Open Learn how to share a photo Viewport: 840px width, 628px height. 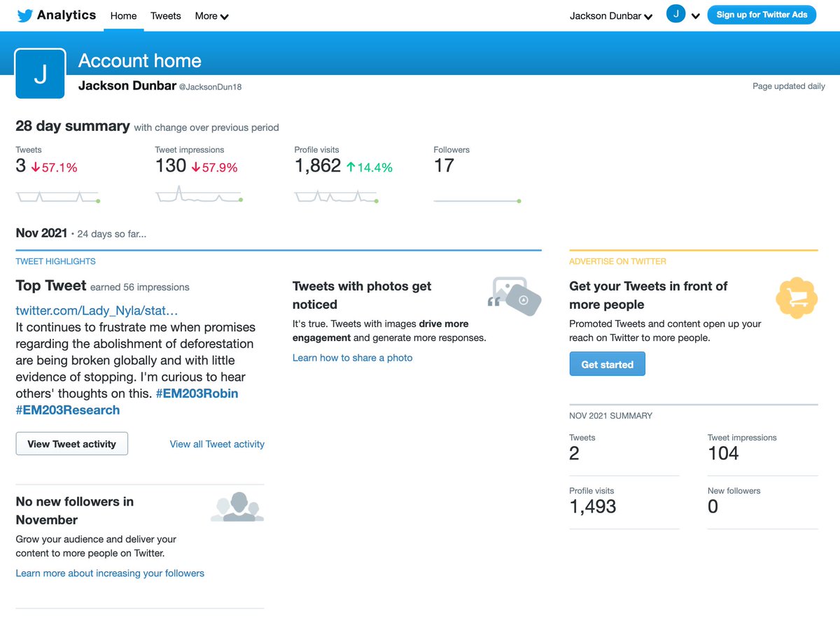(352, 358)
